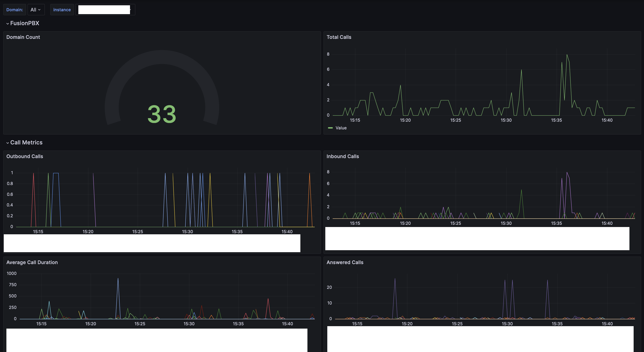
Task: Click the FusionPBX row title text
Action: click(24, 23)
